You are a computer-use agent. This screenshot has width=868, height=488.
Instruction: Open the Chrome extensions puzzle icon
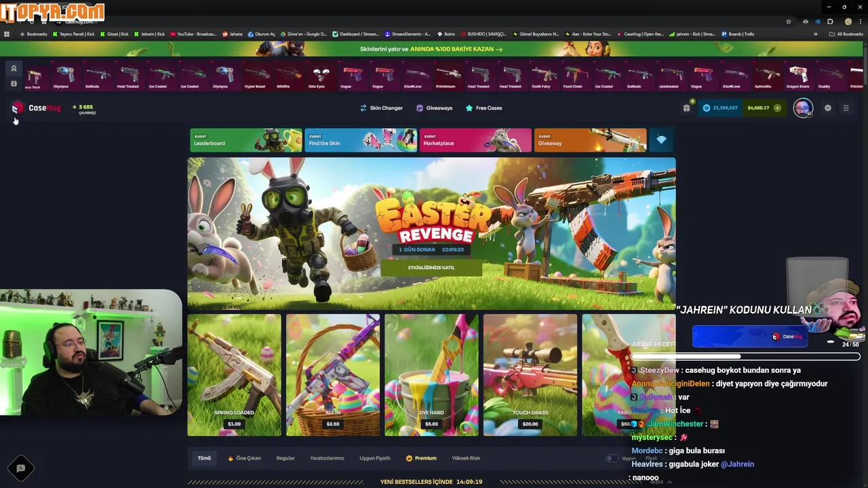point(830,22)
